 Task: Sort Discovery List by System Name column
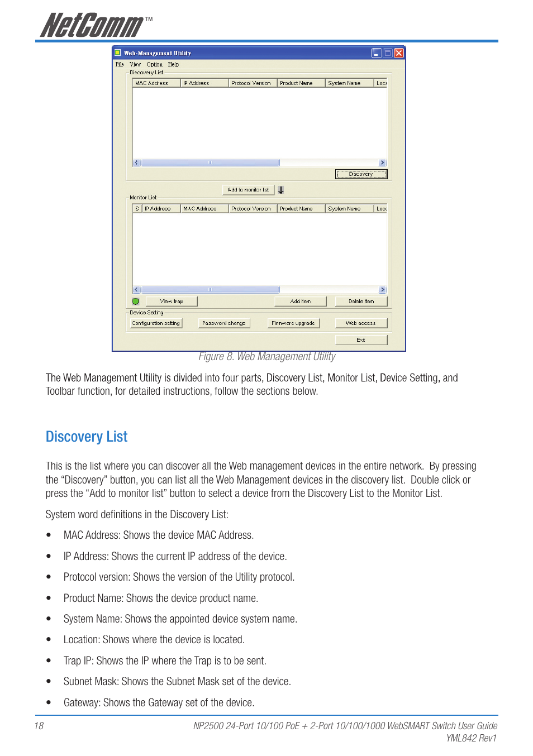349,83
